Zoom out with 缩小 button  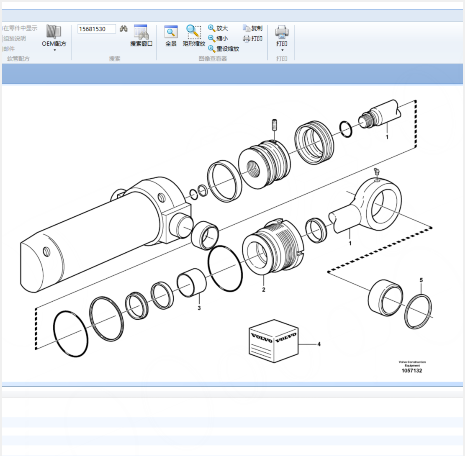[x=218, y=38]
